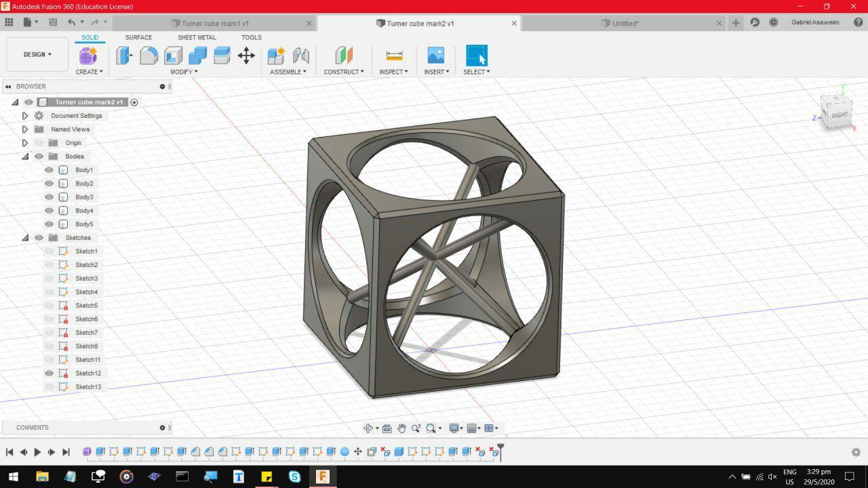
Task: Select the New Component tool
Action: click(276, 56)
